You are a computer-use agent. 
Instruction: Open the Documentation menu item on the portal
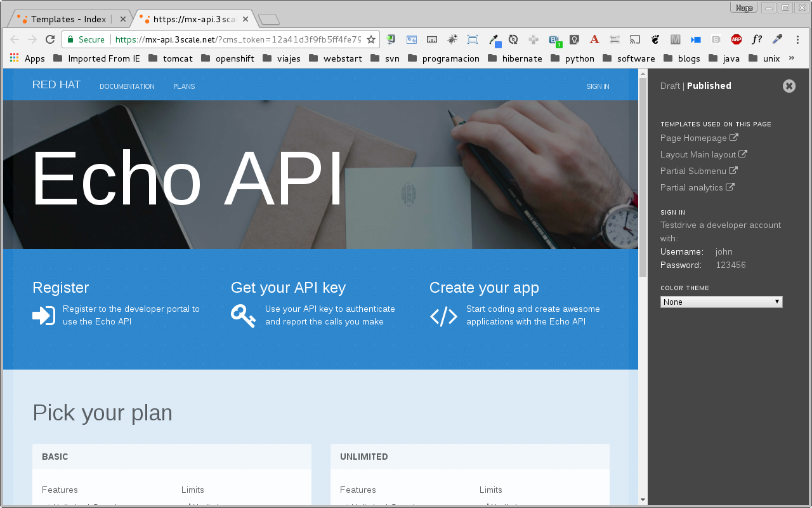click(x=127, y=86)
